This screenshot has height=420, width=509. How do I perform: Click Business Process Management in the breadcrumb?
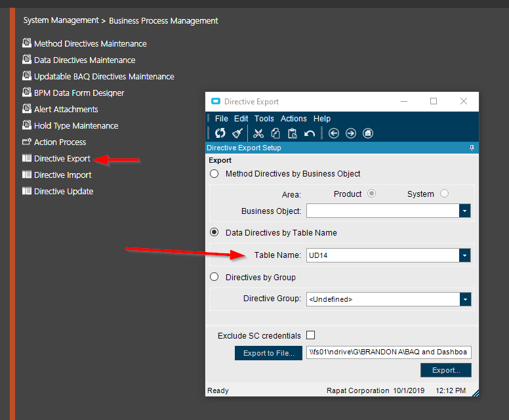[163, 21]
